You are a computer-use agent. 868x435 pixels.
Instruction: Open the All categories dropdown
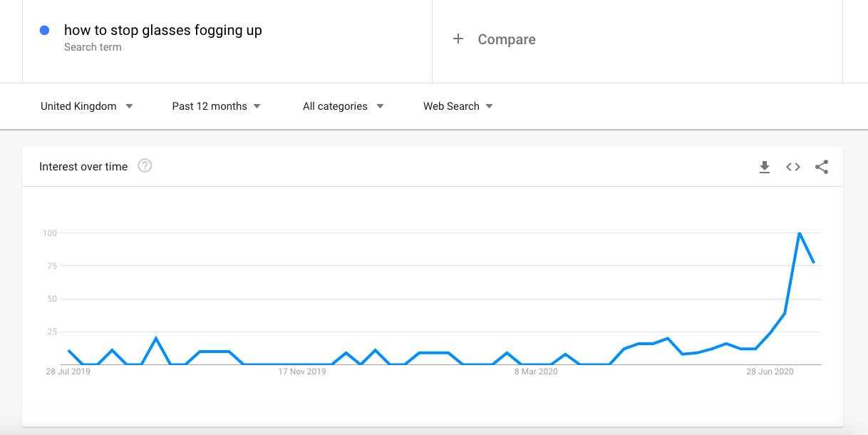[x=343, y=106]
